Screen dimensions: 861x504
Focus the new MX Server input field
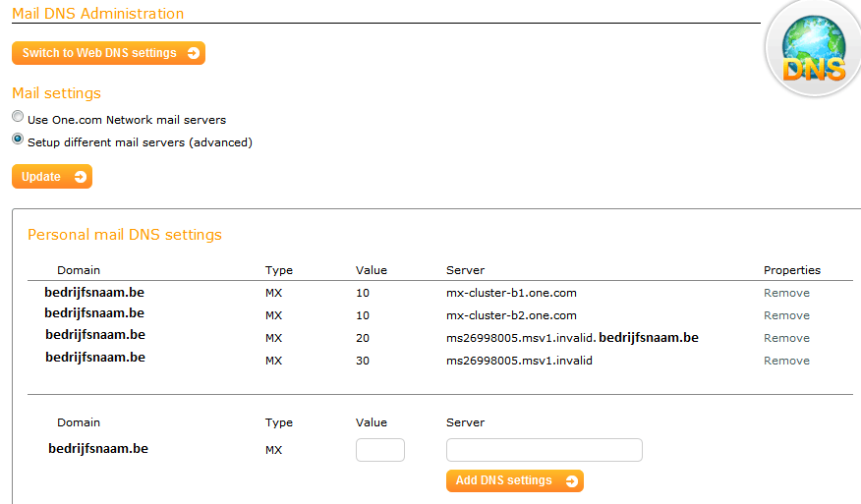[x=544, y=450]
